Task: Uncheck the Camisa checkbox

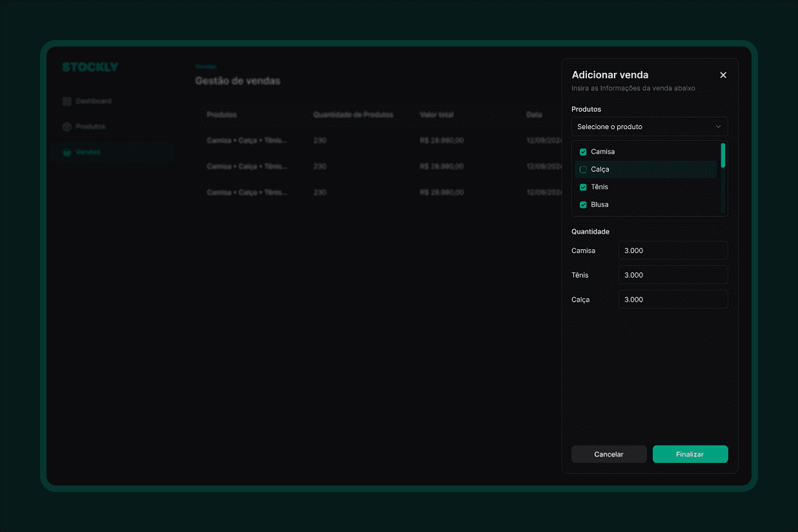Action: [x=583, y=152]
